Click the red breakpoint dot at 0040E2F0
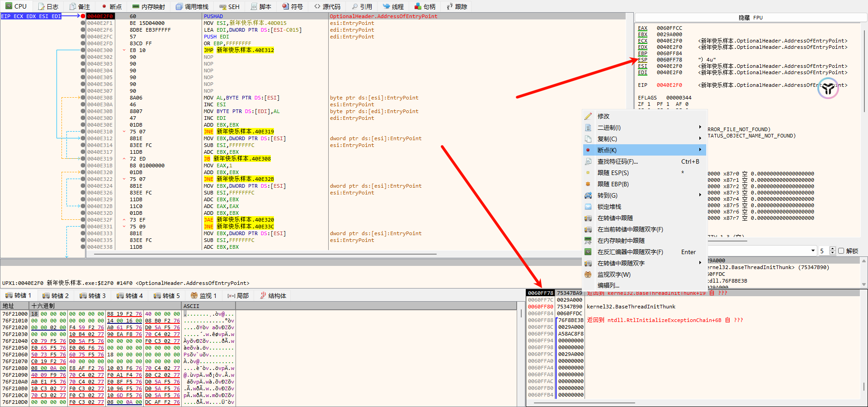 (x=83, y=16)
